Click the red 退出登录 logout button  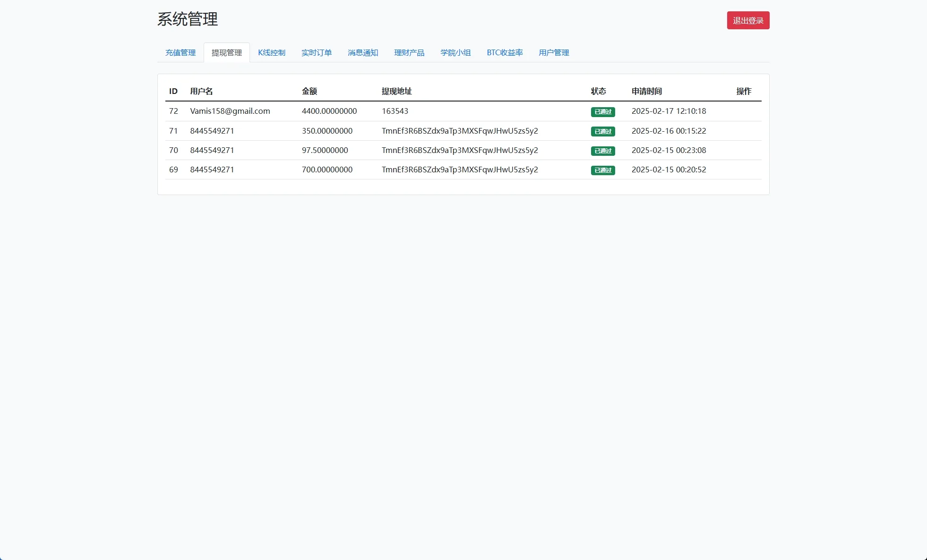tap(747, 20)
